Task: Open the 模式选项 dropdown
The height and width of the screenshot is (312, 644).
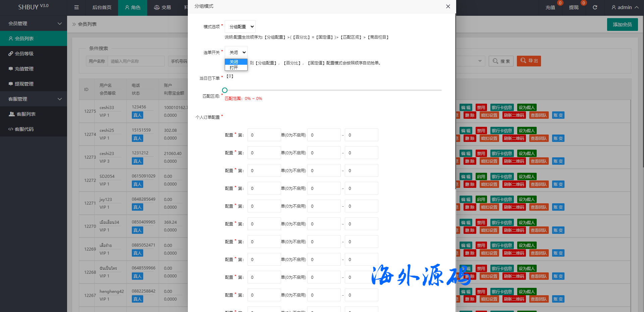Action: pyautogui.click(x=240, y=27)
